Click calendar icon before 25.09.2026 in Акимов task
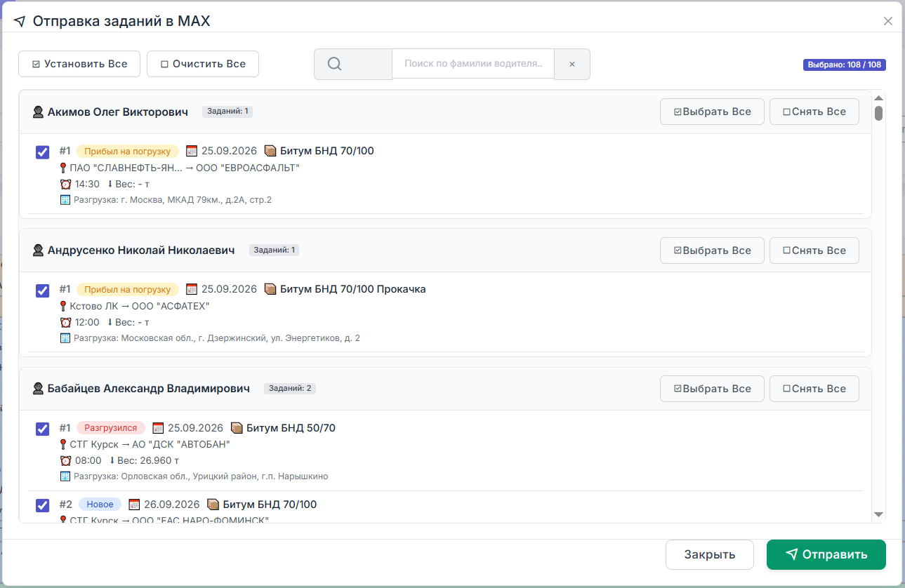This screenshot has width=905, height=588. click(192, 151)
